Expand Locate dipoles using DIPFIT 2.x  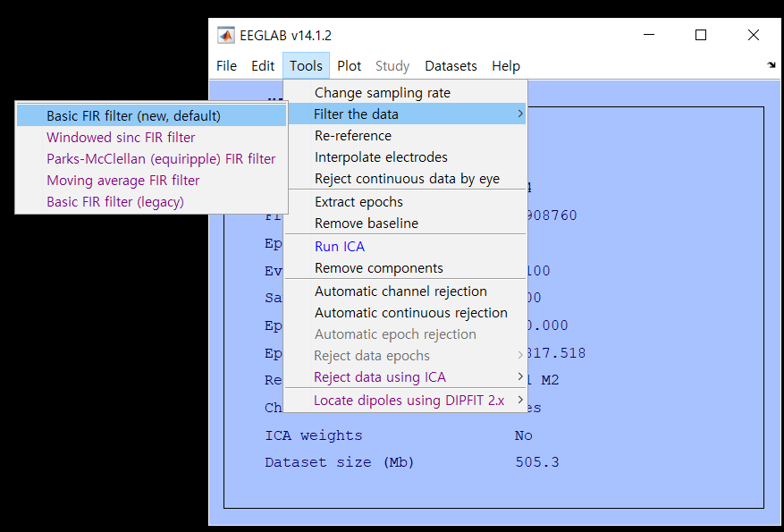405,401
